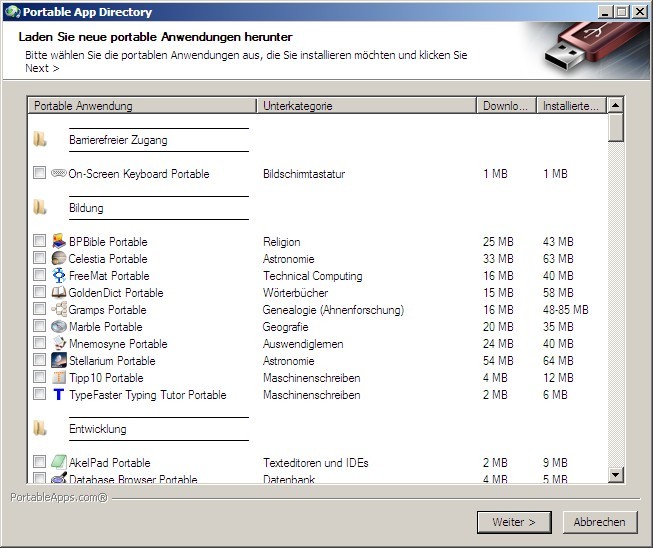Screen dimensions: 653x548
Task: Click the AkelPad Portable notepad icon
Action: (x=59, y=462)
